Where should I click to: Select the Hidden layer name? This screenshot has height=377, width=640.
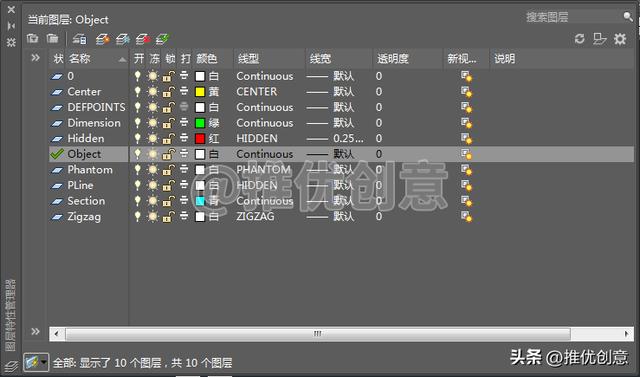(x=86, y=139)
